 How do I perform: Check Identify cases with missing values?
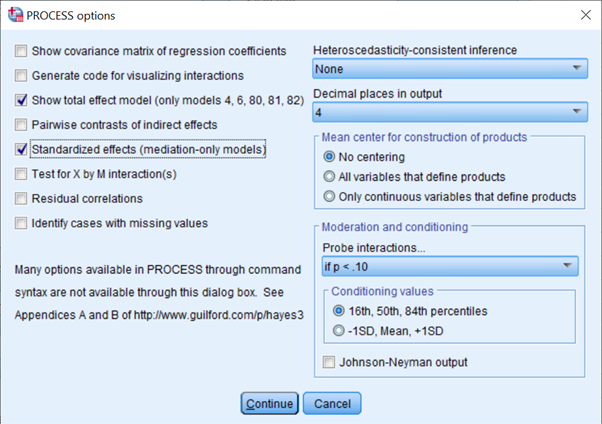point(21,224)
